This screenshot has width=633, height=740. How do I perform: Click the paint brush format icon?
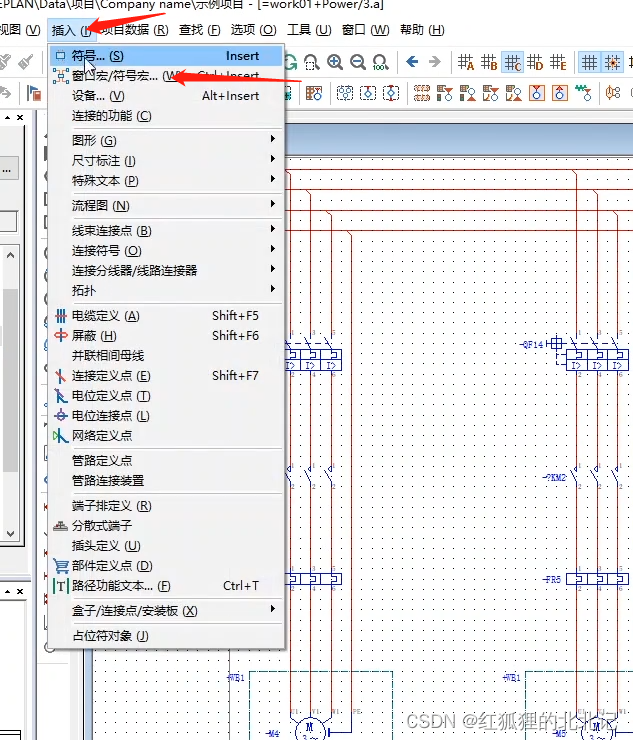[x=25, y=62]
